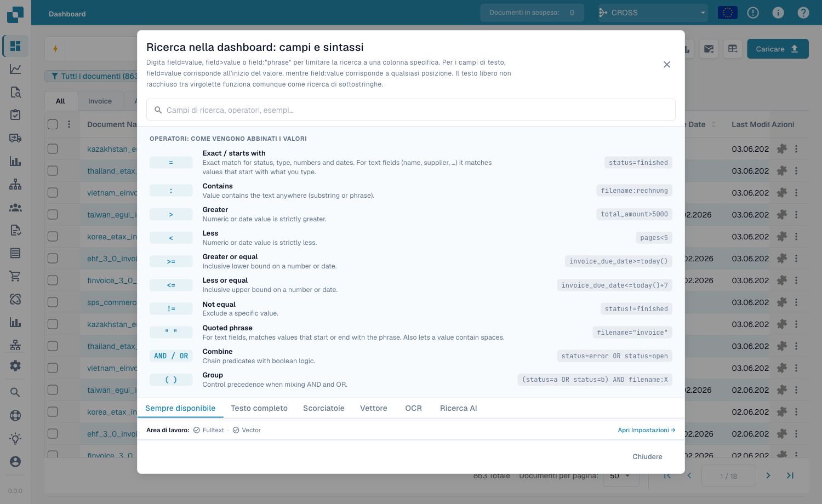Viewport: 822px width, 504px height.
Task: Tick the checkbox for the first finvoice_3_0 row
Action: [53, 280]
